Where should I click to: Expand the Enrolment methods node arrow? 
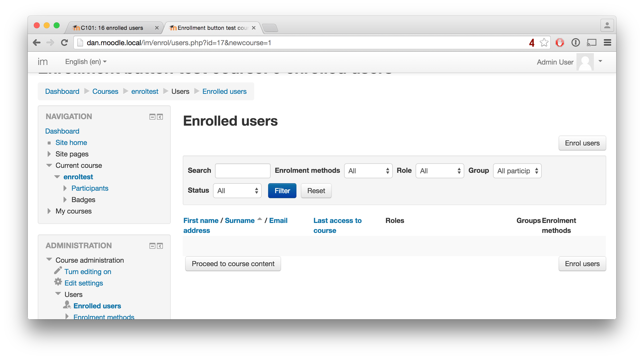tap(67, 316)
